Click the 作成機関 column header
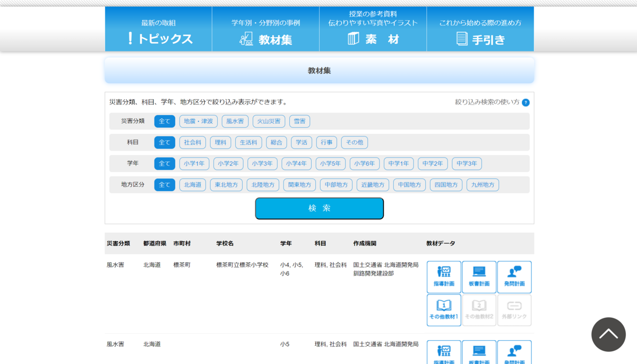 pyautogui.click(x=365, y=244)
